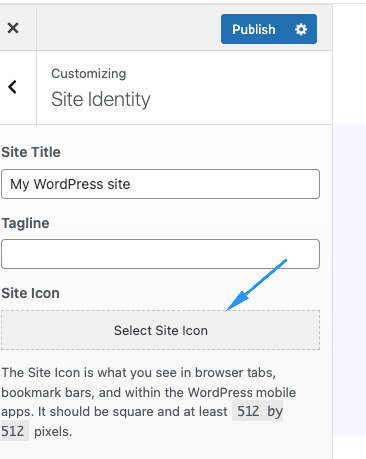The image size is (366, 459).
Task: Close the Customizer using the X icon
Action: pyautogui.click(x=13, y=28)
